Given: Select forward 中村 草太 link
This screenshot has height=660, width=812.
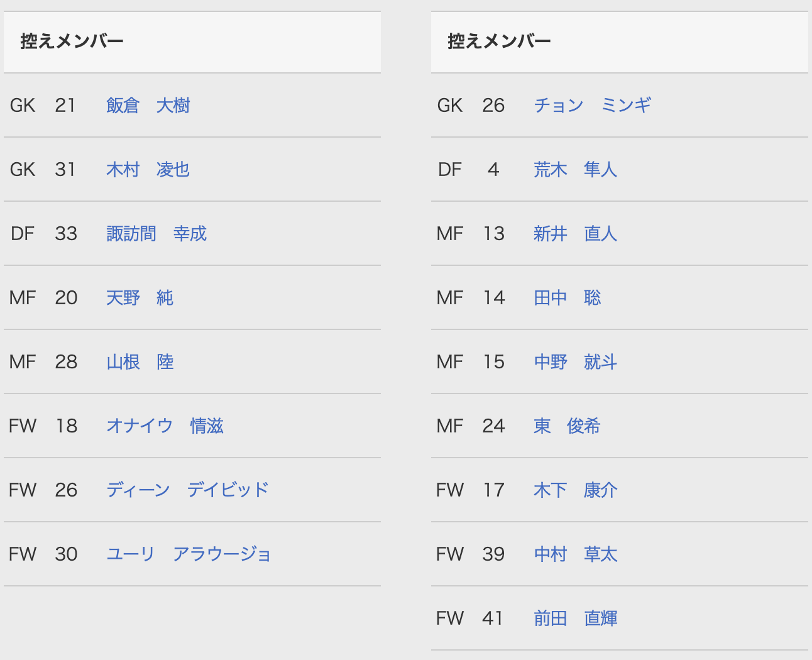Looking at the screenshot, I should (575, 554).
